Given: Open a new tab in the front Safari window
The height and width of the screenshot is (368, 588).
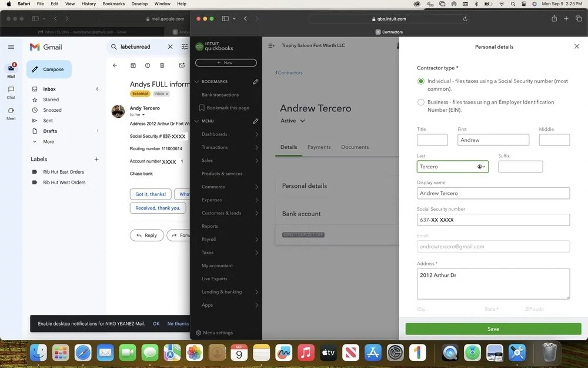Looking at the screenshot, I should (x=566, y=18).
